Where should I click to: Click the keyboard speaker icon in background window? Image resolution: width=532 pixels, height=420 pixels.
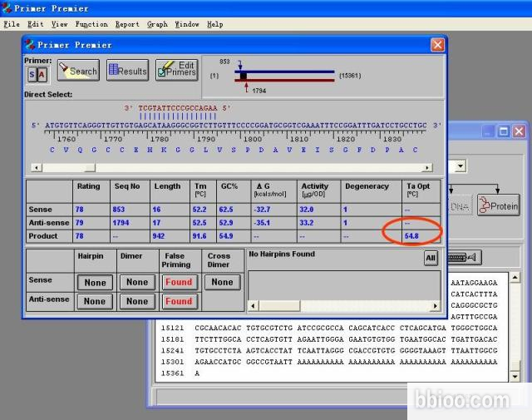point(464,258)
